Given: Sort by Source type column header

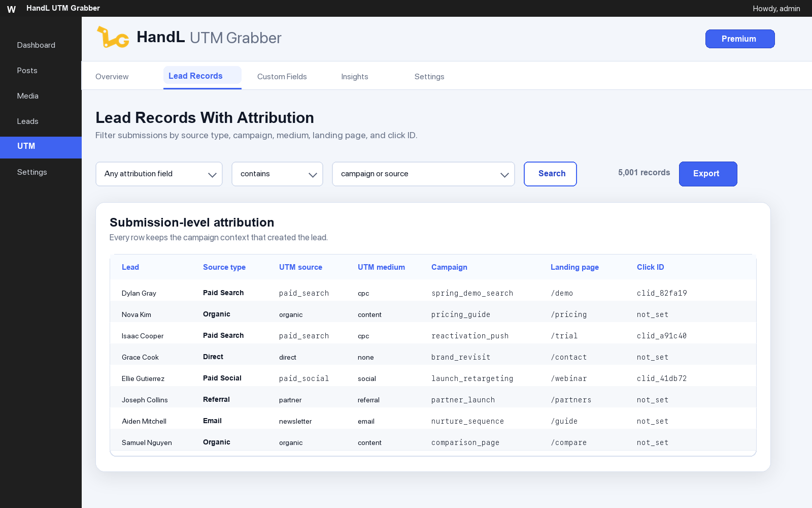Looking at the screenshot, I should (x=224, y=267).
